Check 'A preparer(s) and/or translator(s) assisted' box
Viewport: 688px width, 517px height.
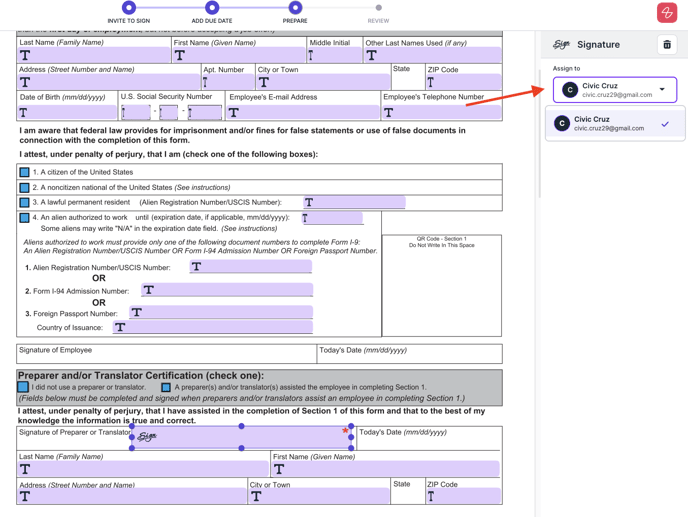(166, 387)
